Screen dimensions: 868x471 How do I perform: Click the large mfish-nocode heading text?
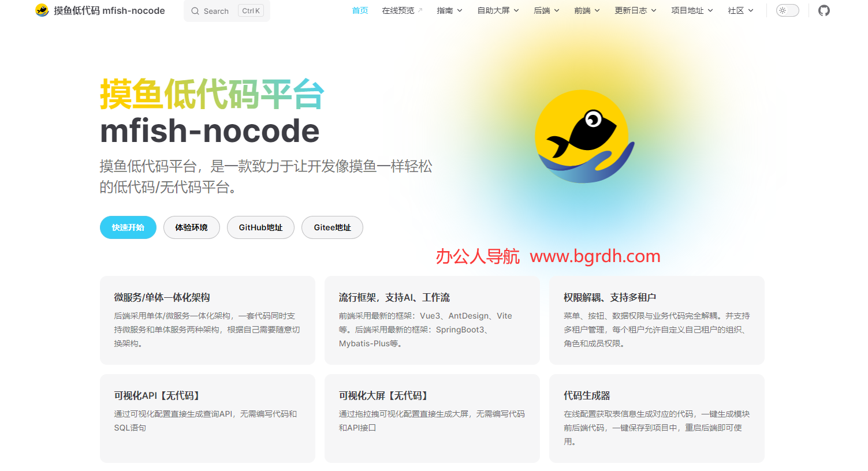point(210,131)
